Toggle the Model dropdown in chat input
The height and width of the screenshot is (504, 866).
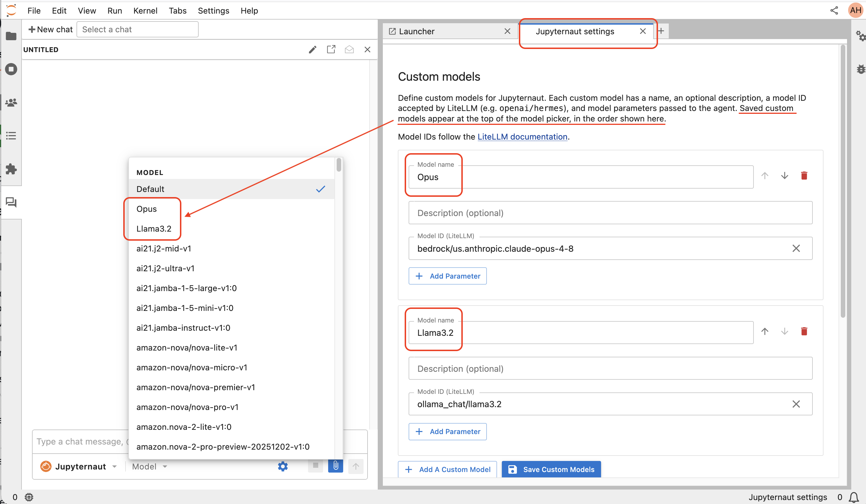150,466
